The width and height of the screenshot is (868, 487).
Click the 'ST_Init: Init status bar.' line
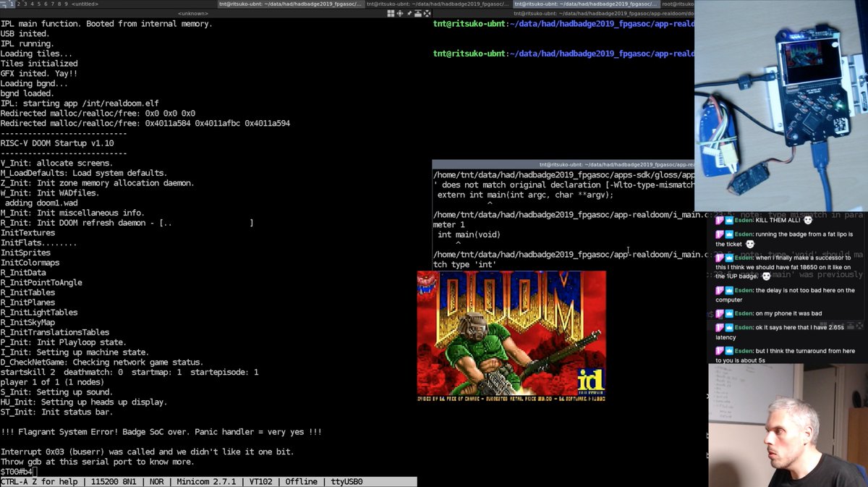point(56,412)
